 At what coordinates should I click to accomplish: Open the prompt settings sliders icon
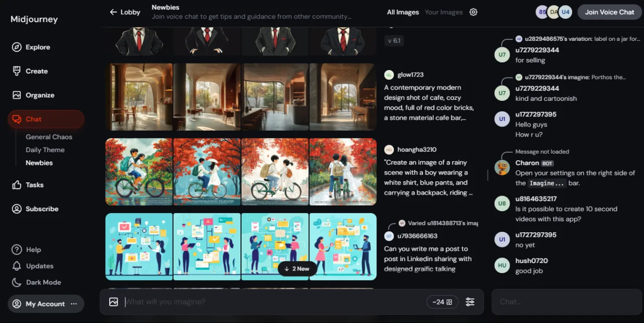click(x=470, y=302)
